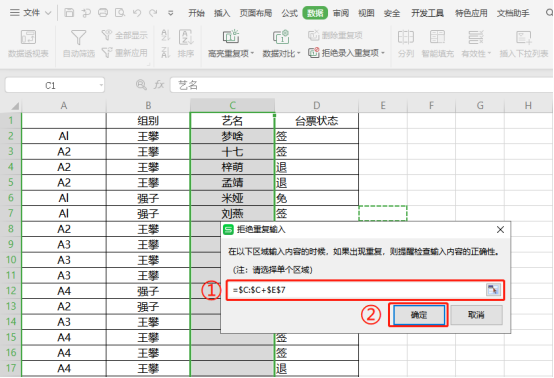The height and width of the screenshot is (378, 554).
Task: Switch to the 公式 tab
Action: (290, 13)
